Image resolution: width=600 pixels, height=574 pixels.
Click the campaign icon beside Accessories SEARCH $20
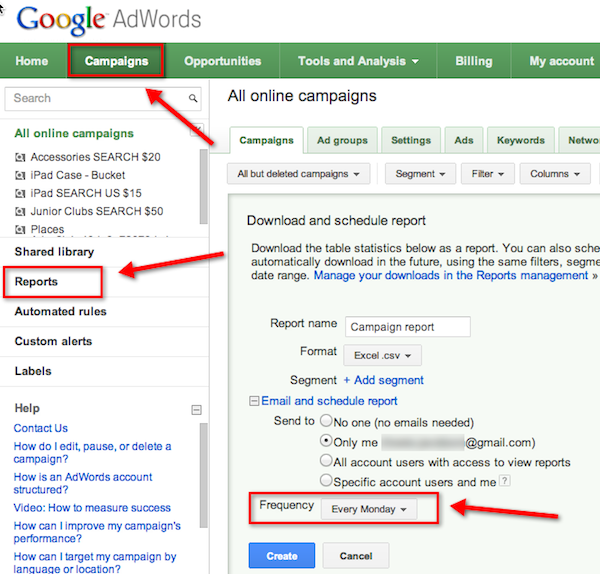(x=20, y=157)
